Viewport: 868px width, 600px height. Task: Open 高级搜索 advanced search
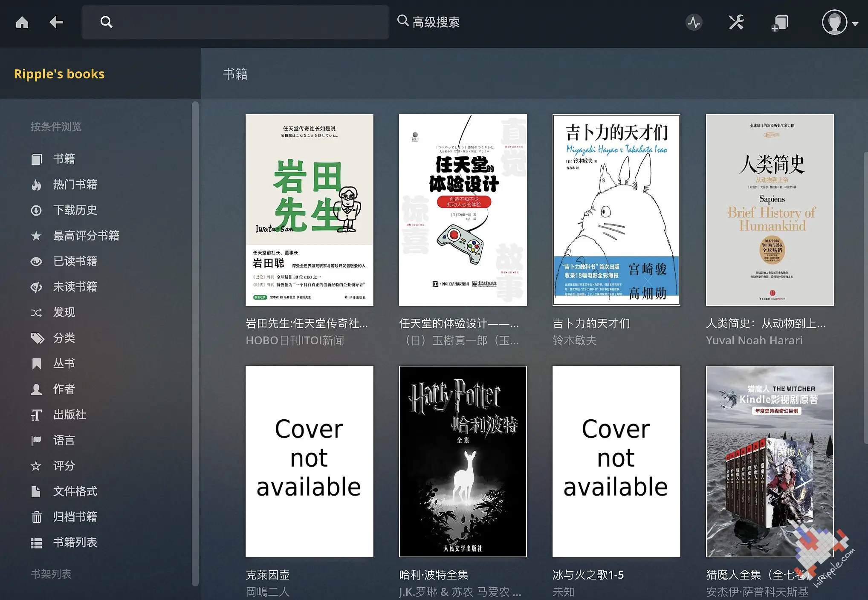(428, 22)
